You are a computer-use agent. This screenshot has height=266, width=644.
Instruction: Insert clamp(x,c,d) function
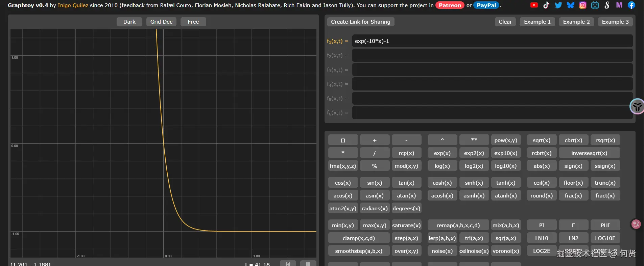pos(359,238)
